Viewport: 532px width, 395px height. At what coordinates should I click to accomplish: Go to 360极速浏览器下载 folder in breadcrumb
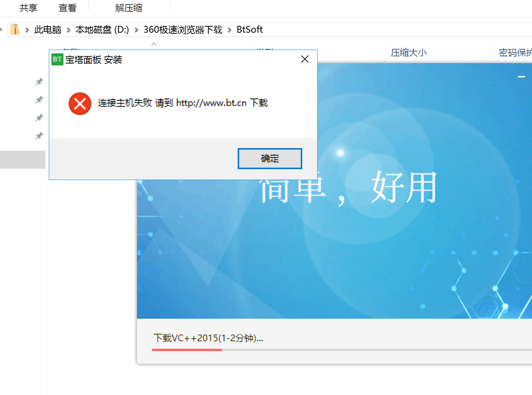click(183, 30)
